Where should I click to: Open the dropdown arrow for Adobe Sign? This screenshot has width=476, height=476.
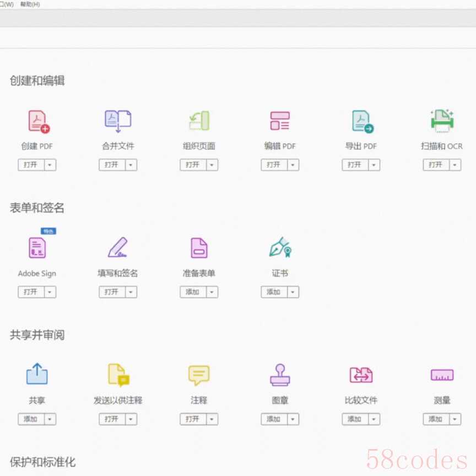[50, 292]
